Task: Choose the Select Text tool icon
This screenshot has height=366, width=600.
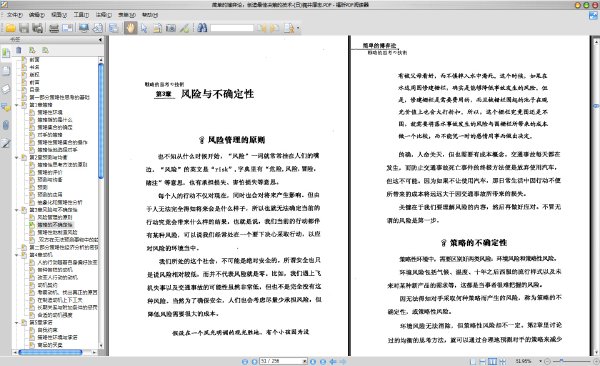Action: [x=157, y=28]
